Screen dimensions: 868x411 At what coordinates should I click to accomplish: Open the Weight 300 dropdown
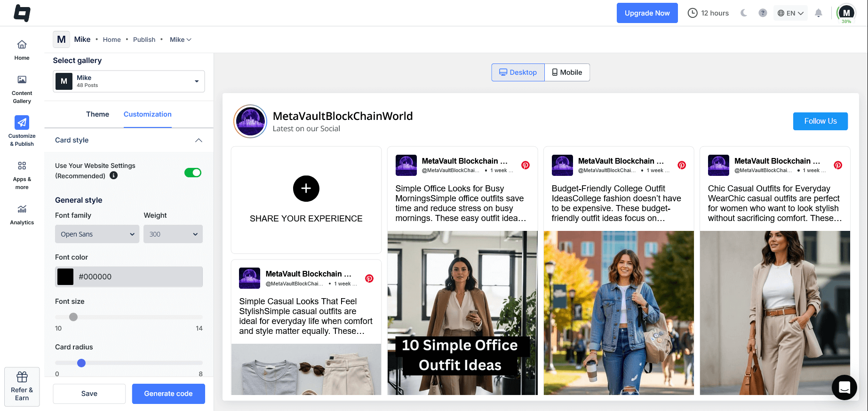(173, 234)
